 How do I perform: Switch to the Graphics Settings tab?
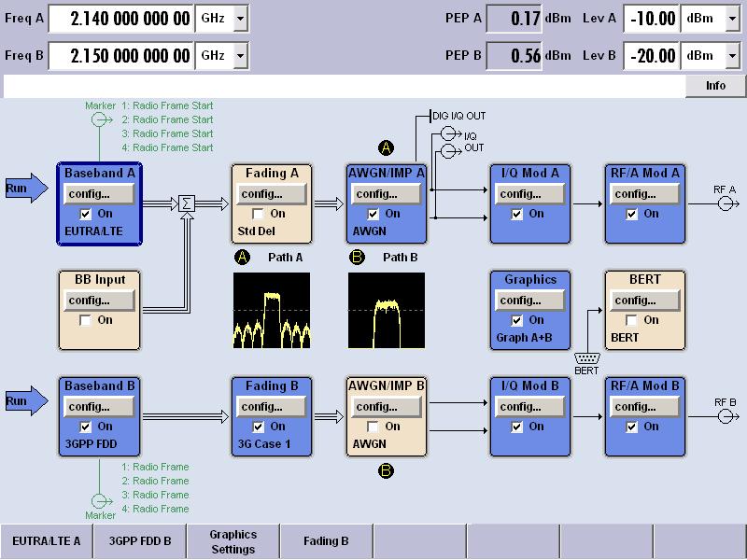click(x=233, y=541)
